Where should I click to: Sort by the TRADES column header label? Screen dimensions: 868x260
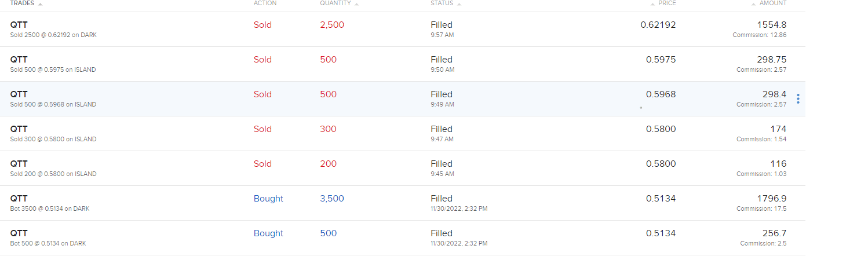(22, 3)
